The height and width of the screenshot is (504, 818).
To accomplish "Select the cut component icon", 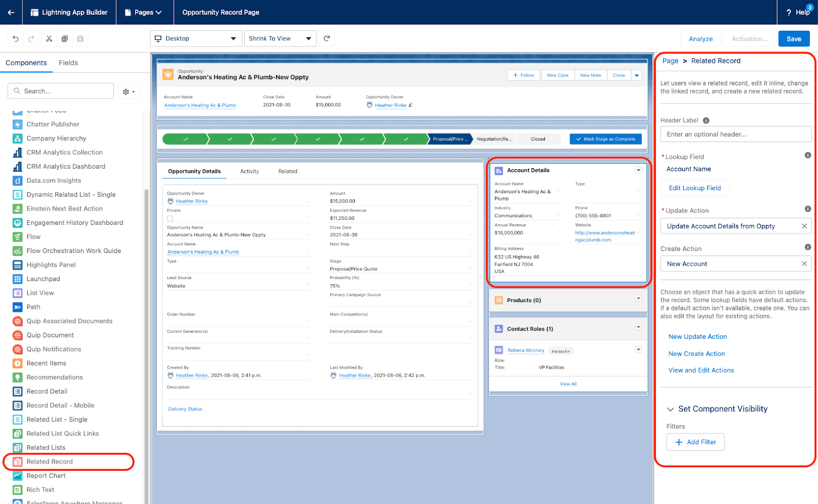I will pyautogui.click(x=49, y=38).
